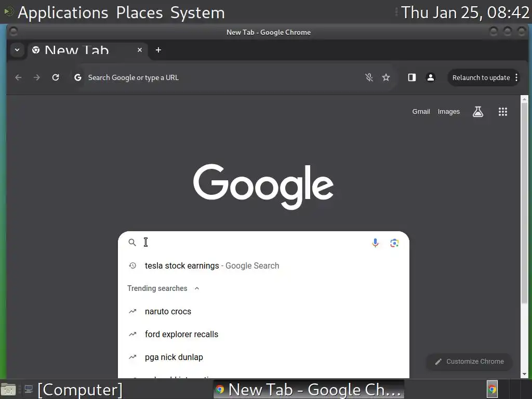Click the Trending searches heading
The height and width of the screenshot is (399, 532).
coord(157,288)
